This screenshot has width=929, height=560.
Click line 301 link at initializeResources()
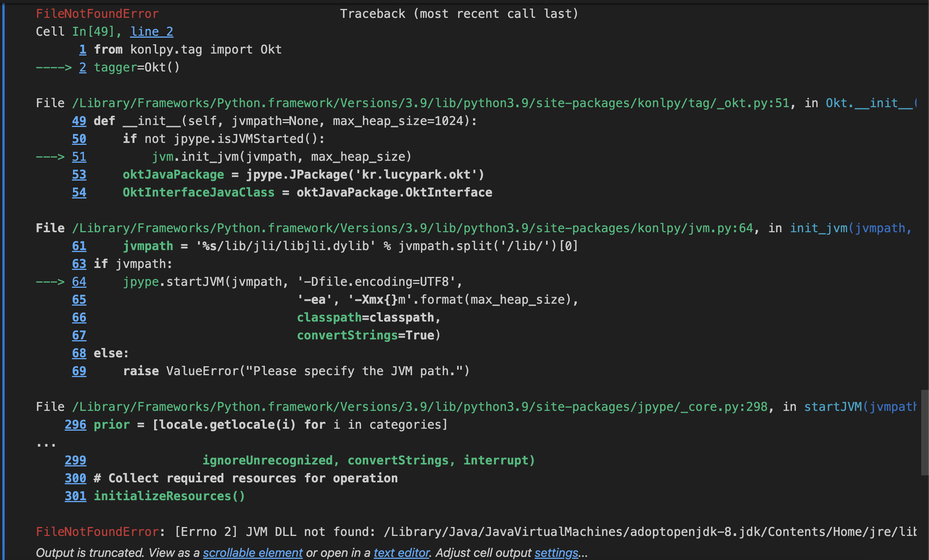pyautogui.click(x=75, y=496)
